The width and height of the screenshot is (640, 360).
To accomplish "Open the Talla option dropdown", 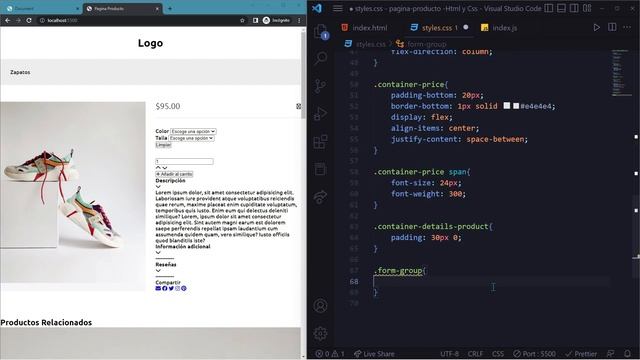I will click(191, 138).
